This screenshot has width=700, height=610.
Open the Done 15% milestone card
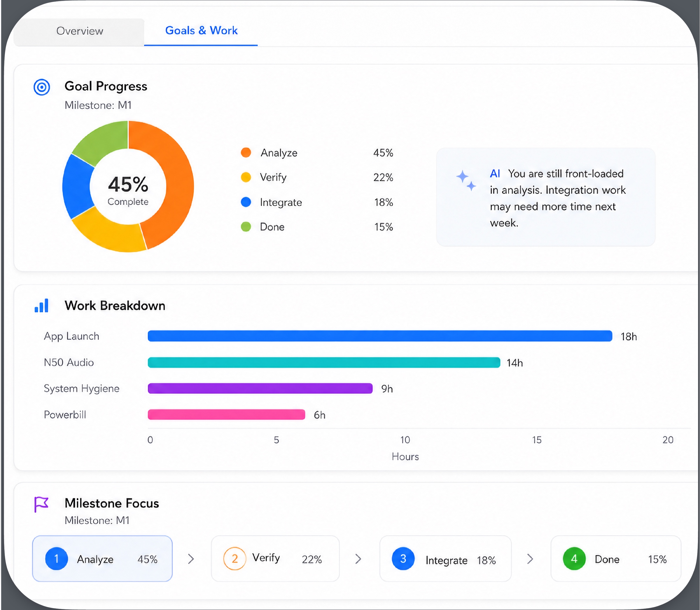(x=616, y=559)
